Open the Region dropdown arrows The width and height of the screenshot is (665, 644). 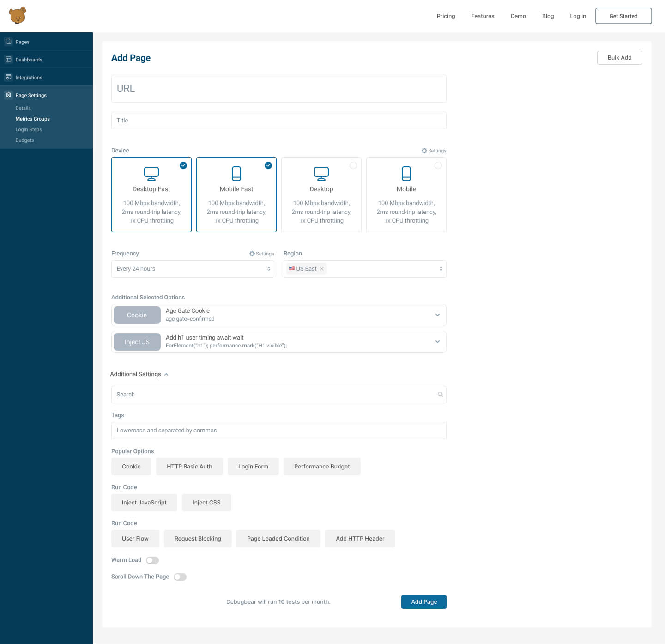[x=441, y=269]
